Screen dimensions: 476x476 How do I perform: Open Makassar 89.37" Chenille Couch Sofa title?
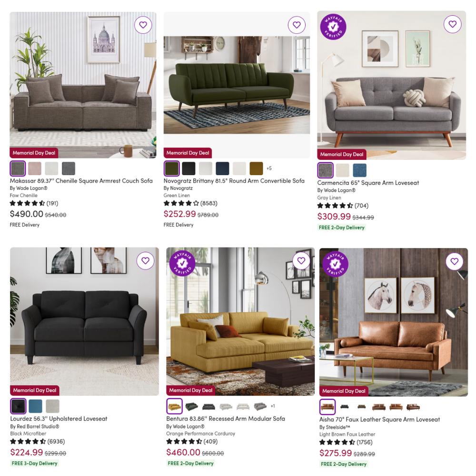[x=81, y=181]
